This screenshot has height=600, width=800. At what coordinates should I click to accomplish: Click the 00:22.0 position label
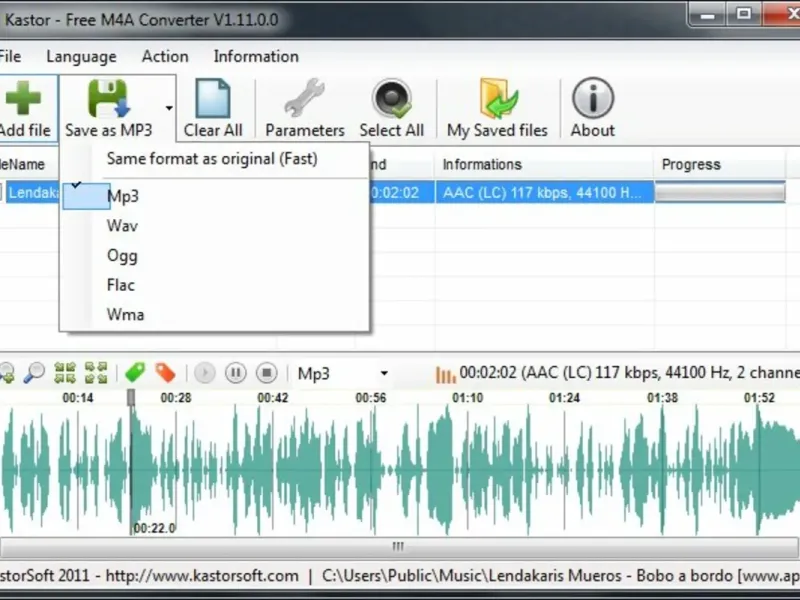pos(155,528)
